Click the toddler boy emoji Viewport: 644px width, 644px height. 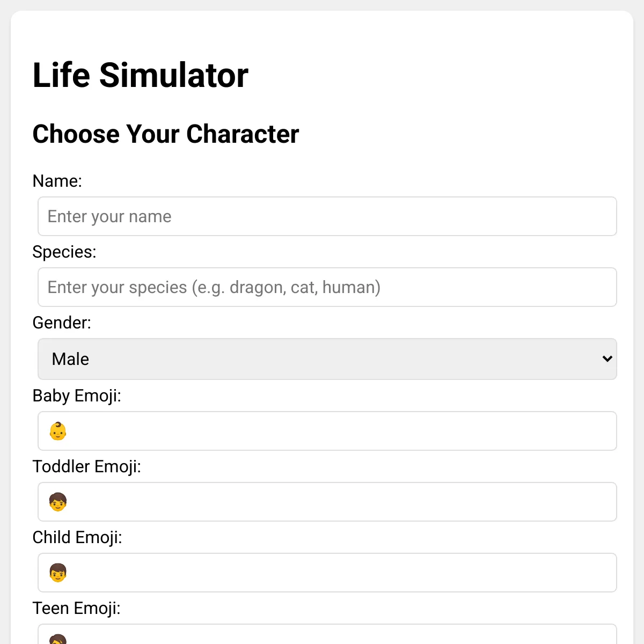[x=58, y=502]
